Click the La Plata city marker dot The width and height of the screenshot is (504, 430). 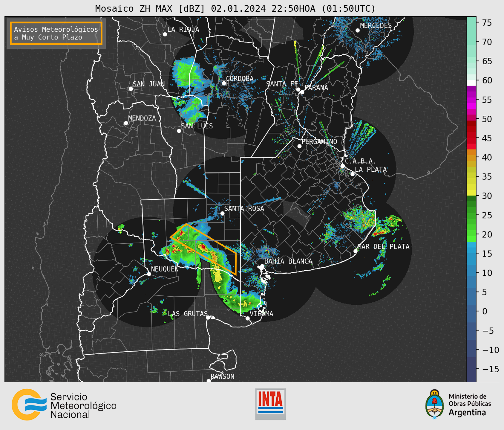[x=353, y=174]
